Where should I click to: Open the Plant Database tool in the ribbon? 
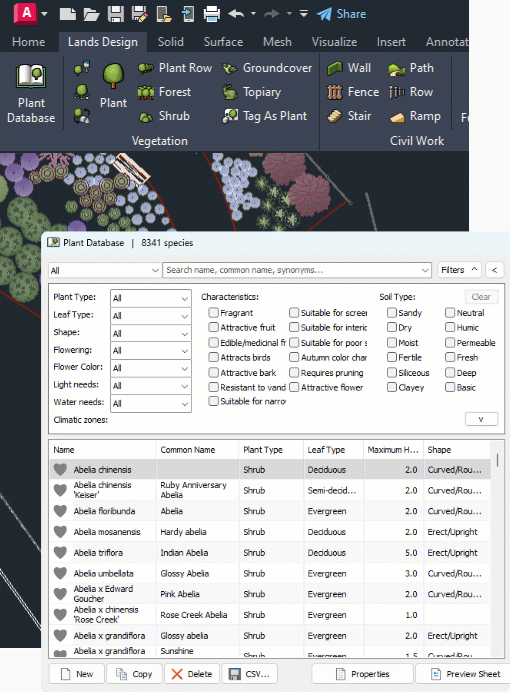click(x=31, y=93)
